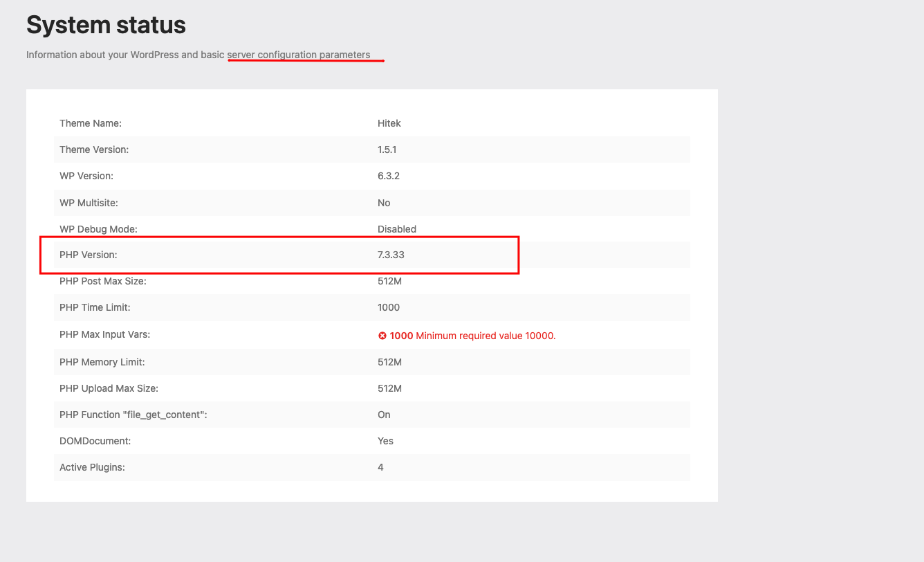Select the 7.3.33 PHP version value
This screenshot has height=562, width=924.
click(391, 255)
